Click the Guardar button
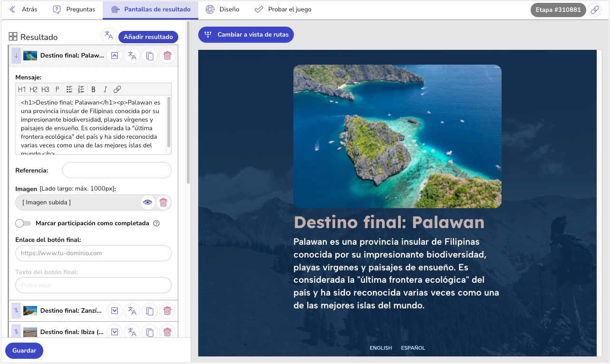 point(24,351)
